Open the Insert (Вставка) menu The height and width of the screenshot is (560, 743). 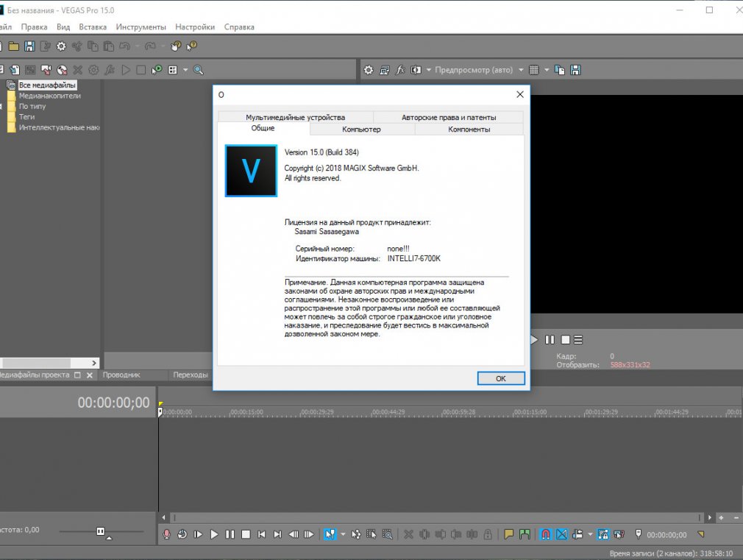point(93,27)
